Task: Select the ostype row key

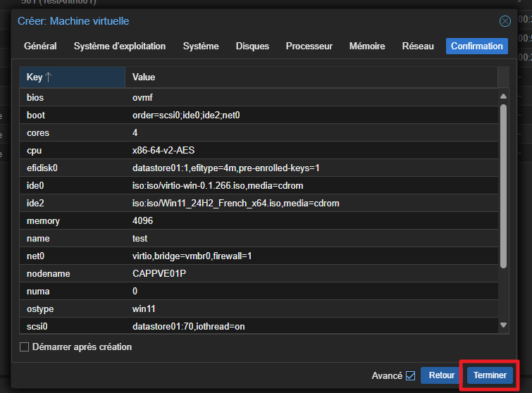Action: tap(40, 309)
